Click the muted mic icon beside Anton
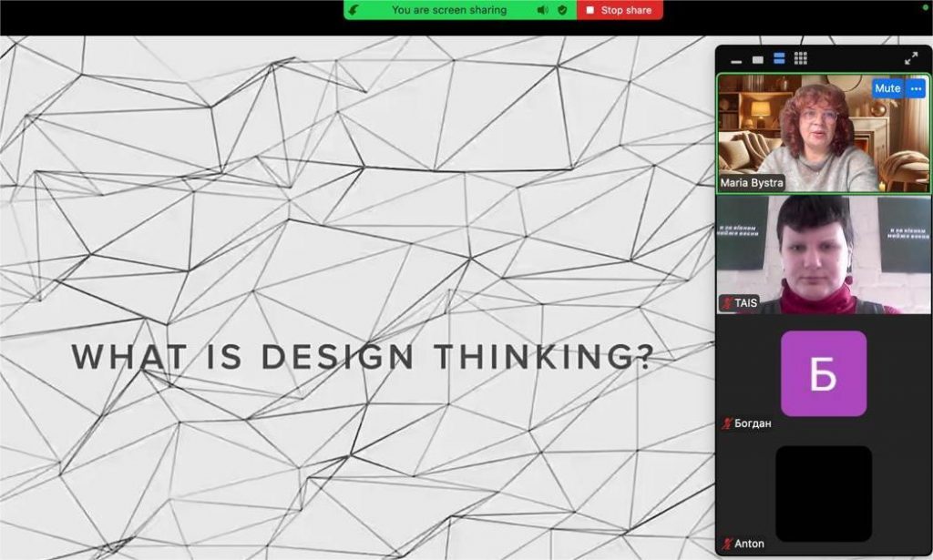Image resolution: width=933 pixels, height=560 pixels. (x=727, y=544)
